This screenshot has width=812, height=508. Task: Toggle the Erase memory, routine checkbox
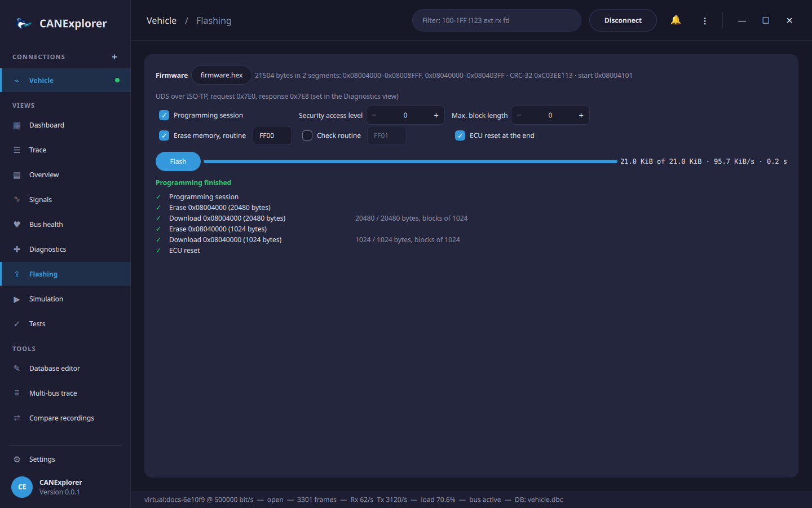coord(164,135)
